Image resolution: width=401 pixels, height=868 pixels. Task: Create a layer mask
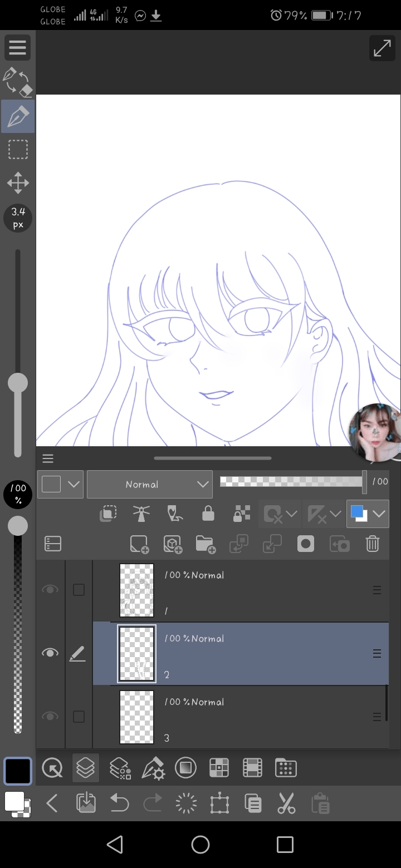click(306, 544)
